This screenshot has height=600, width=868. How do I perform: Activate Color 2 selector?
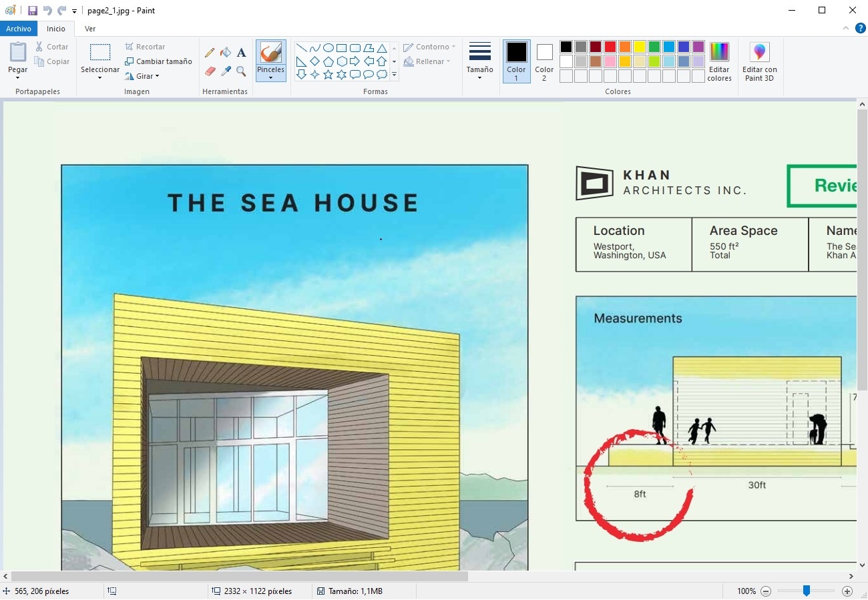click(544, 61)
